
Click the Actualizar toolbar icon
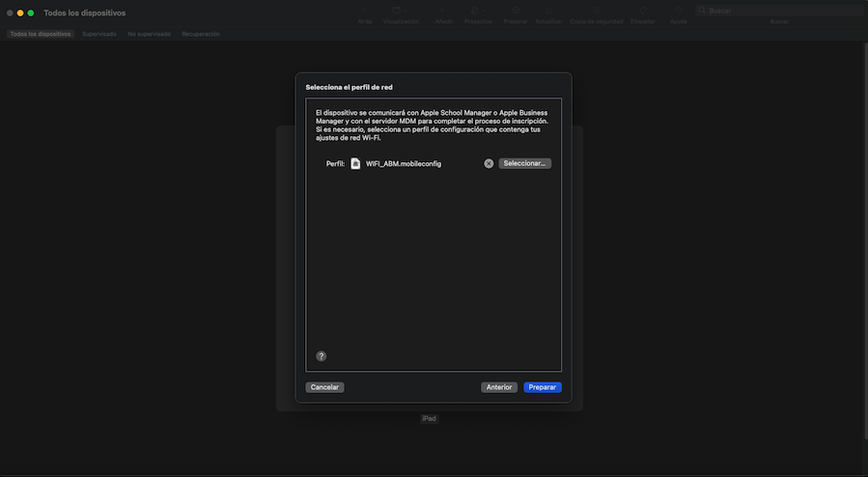point(548,11)
